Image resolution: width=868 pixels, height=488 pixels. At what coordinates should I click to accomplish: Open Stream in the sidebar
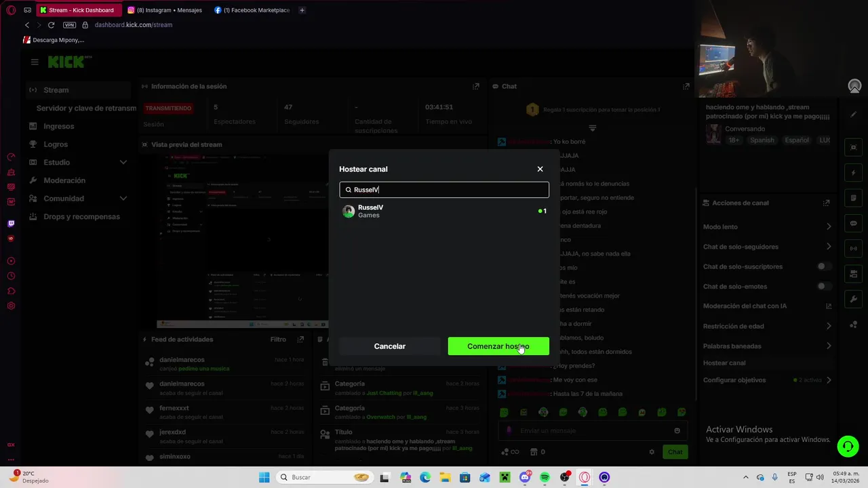pos(79,90)
